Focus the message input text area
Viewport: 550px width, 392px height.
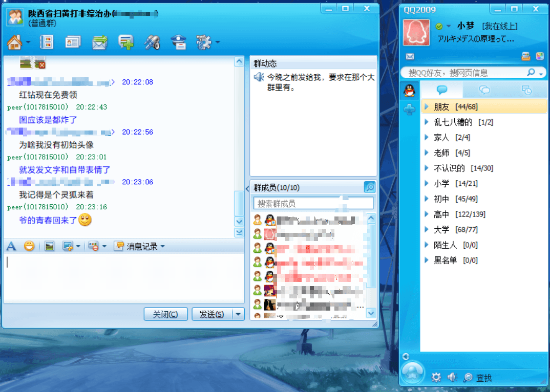124,278
